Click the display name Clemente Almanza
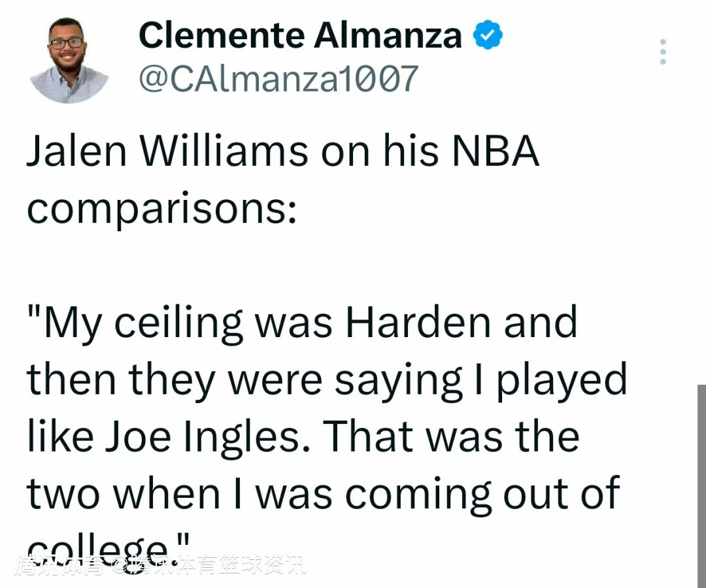Image resolution: width=706 pixels, height=588 pixels. coord(300,35)
